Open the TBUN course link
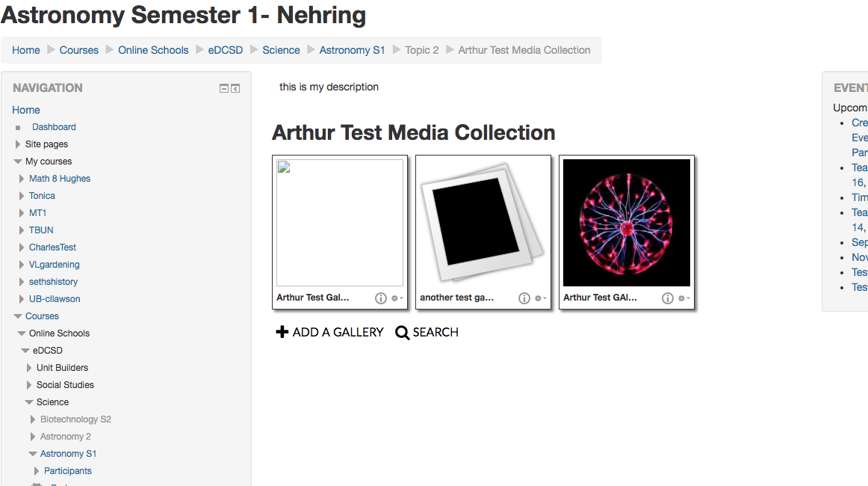868x486 pixels. [x=41, y=230]
